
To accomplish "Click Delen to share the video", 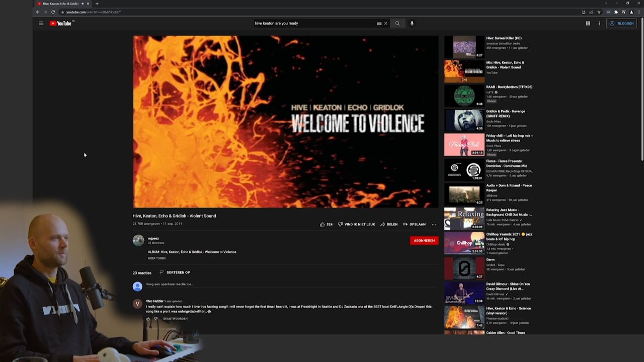I will pyautogui.click(x=389, y=224).
